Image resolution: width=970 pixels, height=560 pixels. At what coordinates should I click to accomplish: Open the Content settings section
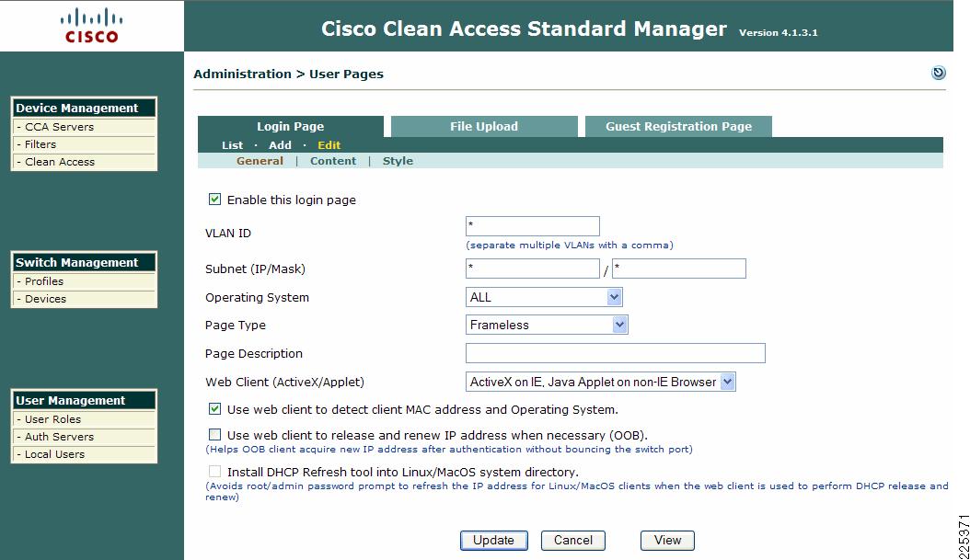333,161
